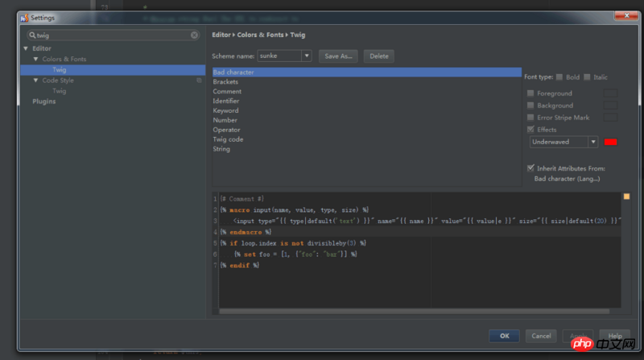Select the Keyword attribute

pos(225,110)
